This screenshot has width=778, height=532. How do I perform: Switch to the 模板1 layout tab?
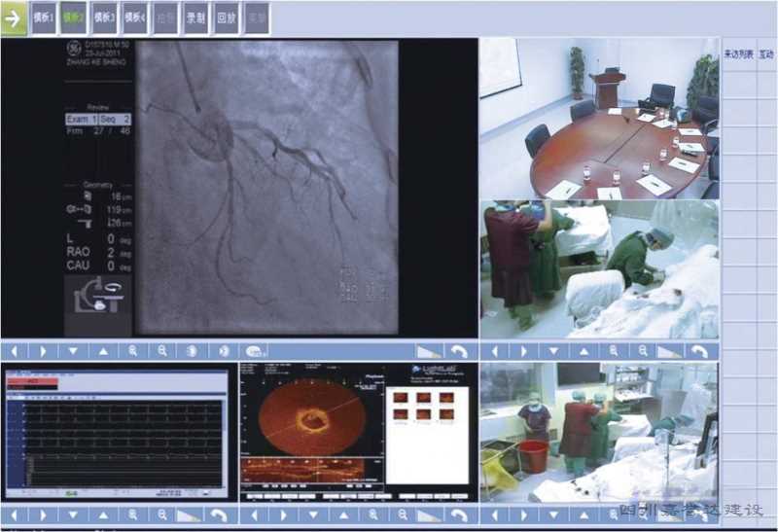[x=44, y=18]
